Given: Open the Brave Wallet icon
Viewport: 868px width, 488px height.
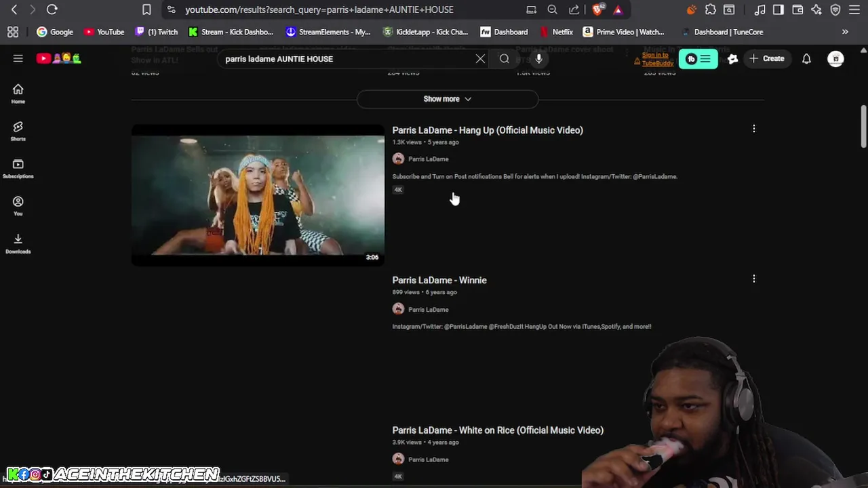Looking at the screenshot, I should point(797,9).
